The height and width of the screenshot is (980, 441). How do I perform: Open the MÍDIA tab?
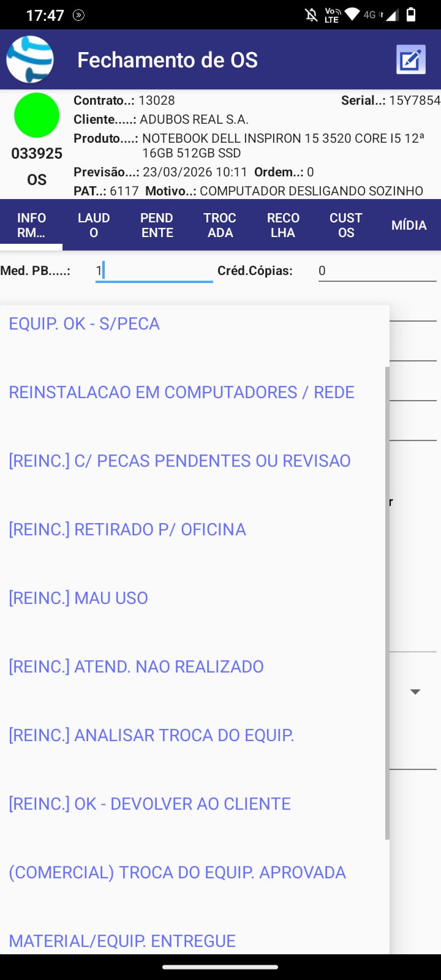[409, 225]
